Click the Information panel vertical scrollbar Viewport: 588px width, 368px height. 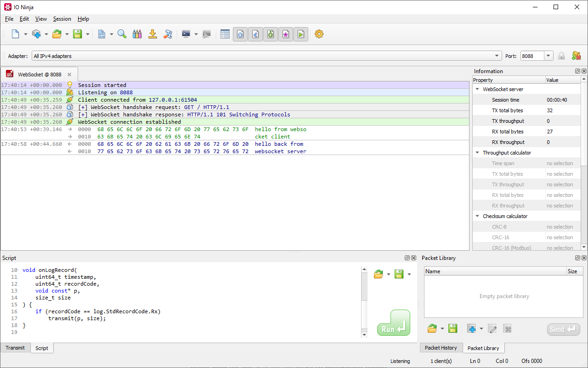coord(584,163)
